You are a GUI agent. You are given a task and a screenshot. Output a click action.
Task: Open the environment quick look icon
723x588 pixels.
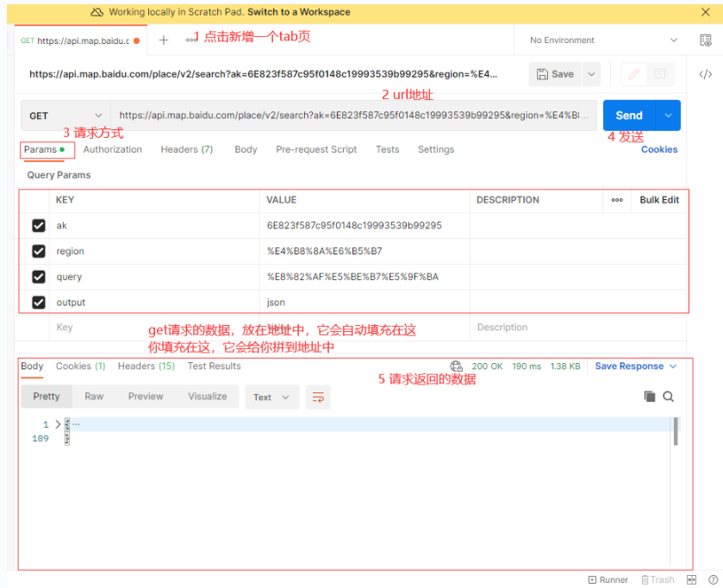(x=706, y=41)
